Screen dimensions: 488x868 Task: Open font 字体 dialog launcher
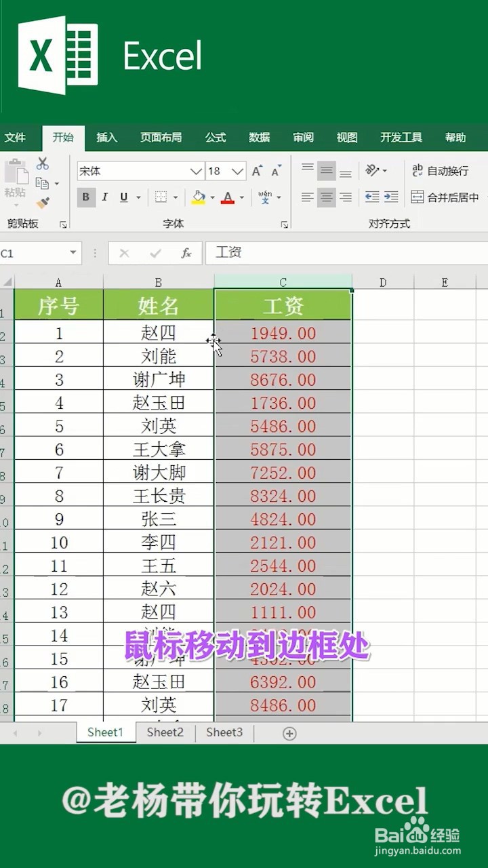(x=285, y=224)
